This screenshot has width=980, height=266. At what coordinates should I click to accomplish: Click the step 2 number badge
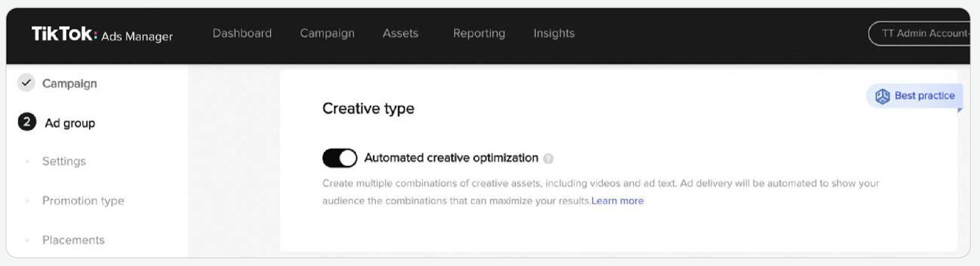27,122
